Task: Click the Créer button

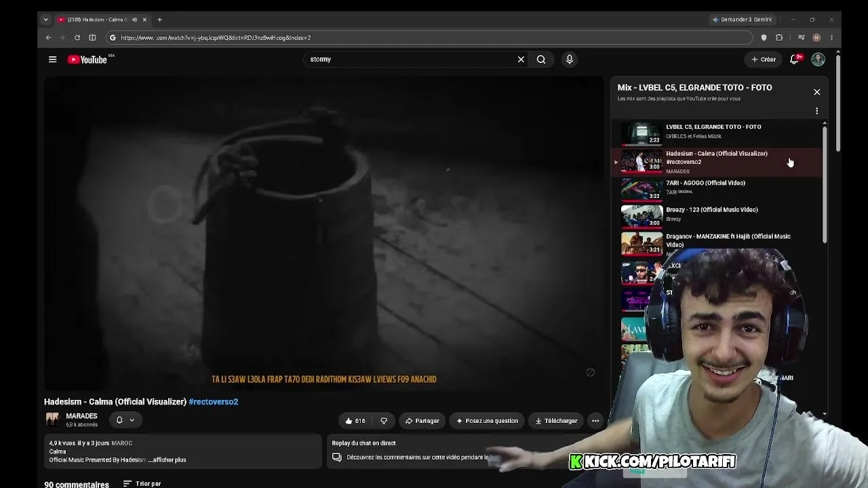Action: click(x=764, y=60)
